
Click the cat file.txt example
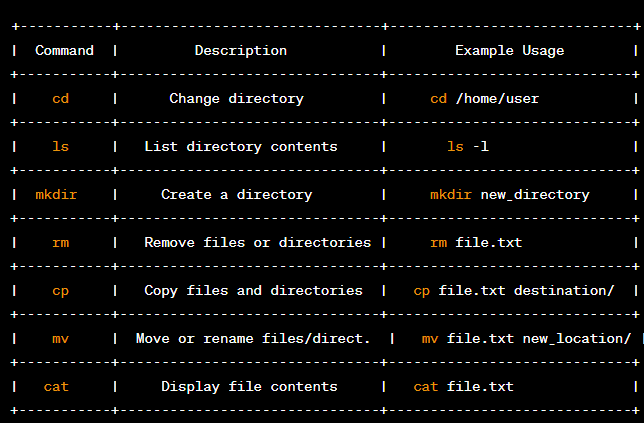tap(463, 387)
